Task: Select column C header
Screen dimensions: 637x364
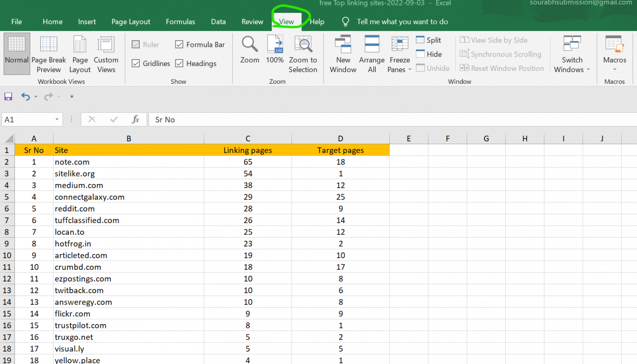Action: pos(248,138)
